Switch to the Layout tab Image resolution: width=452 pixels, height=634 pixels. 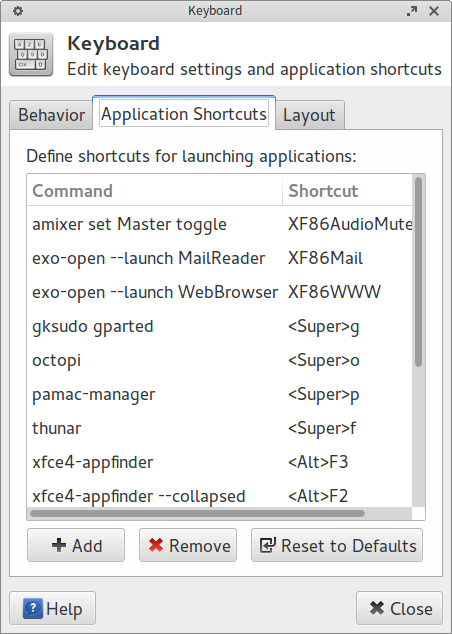pos(309,115)
